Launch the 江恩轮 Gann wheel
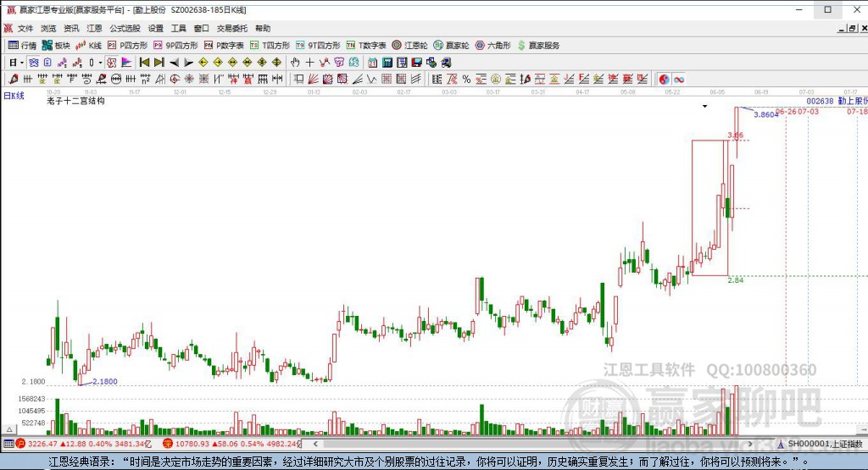868x470 pixels. tap(409, 46)
